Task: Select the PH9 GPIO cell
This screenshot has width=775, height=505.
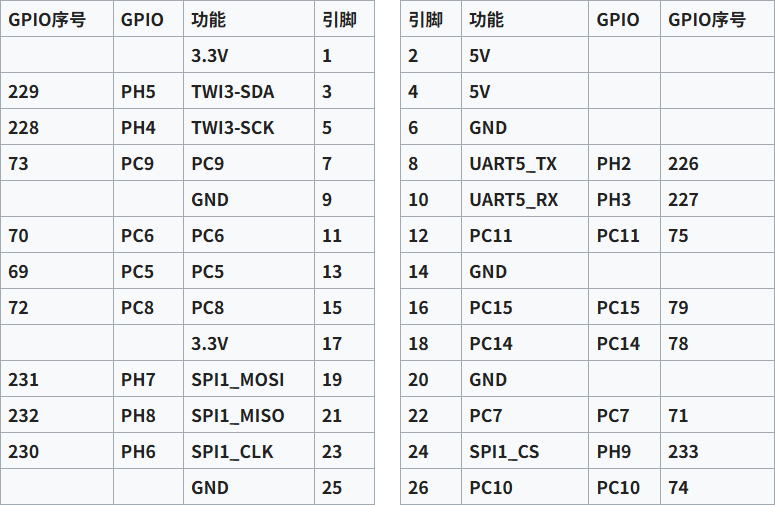Action: (614, 452)
